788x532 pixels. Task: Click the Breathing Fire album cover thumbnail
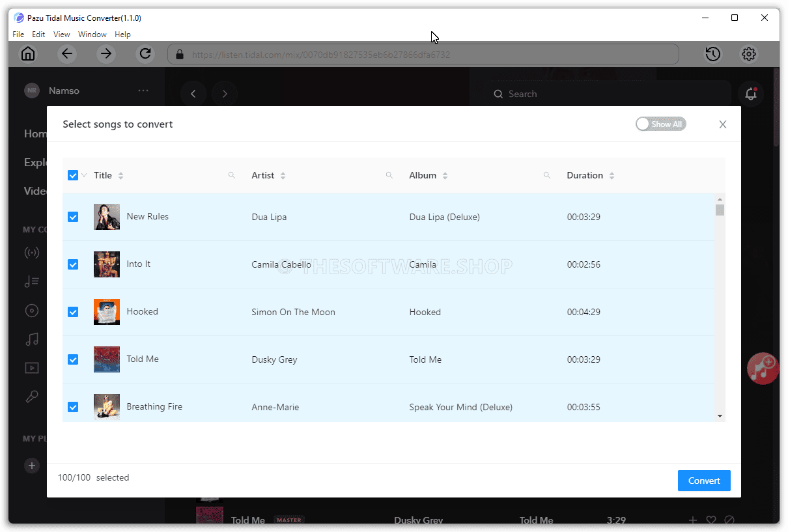(x=107, y=407)
